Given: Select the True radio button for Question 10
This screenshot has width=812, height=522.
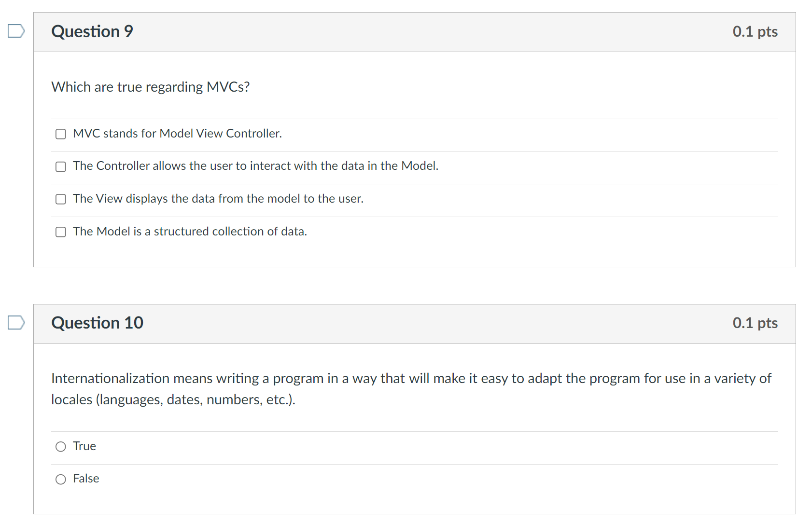Looking at the screenshot, I should pos(61,446).
